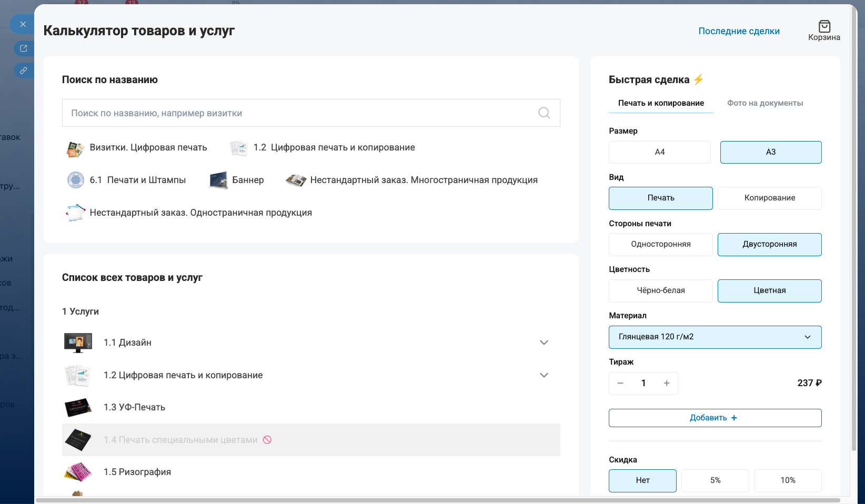Open the Глянцевая 120 г/м2 material dropdown
Viewport: 865px width, 504px height.
click(x=715, y=337)
